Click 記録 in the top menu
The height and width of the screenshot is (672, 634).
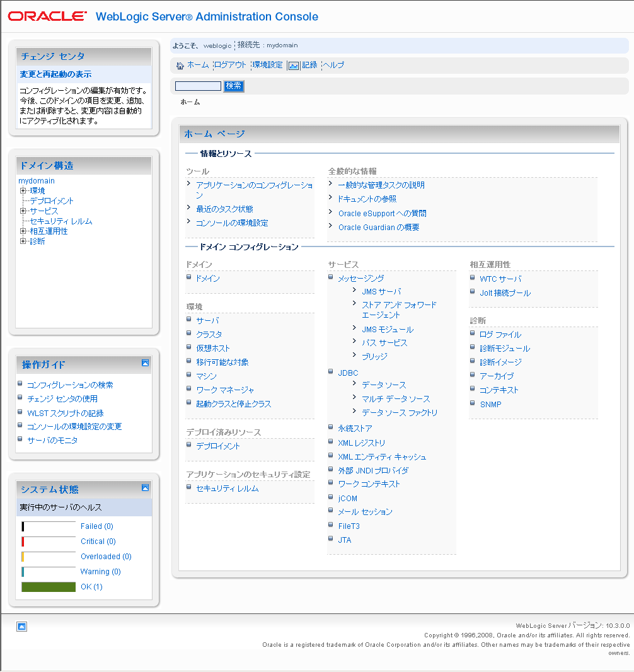(309, 65)
